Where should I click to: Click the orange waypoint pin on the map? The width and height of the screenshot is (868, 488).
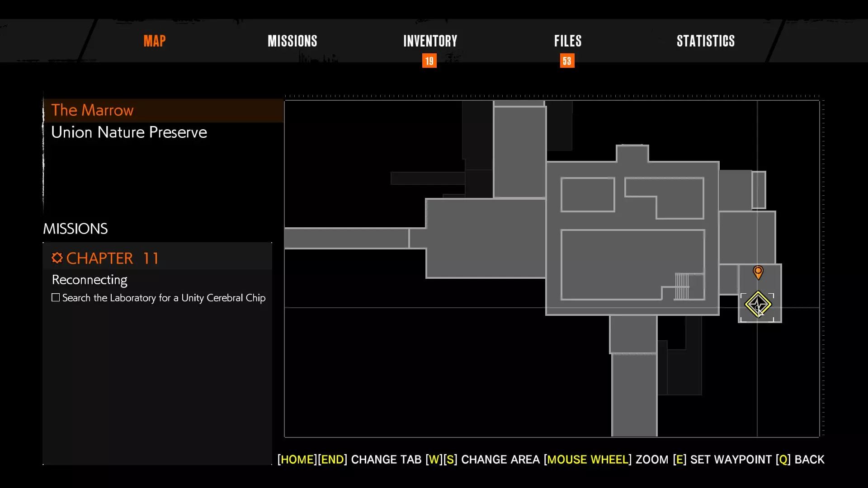click(758, 272)
